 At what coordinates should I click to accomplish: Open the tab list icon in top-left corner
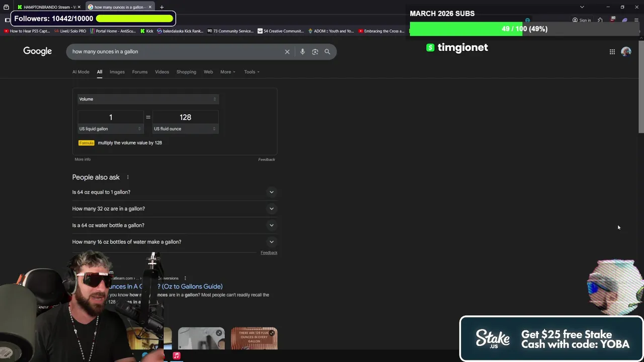[6, 7]
